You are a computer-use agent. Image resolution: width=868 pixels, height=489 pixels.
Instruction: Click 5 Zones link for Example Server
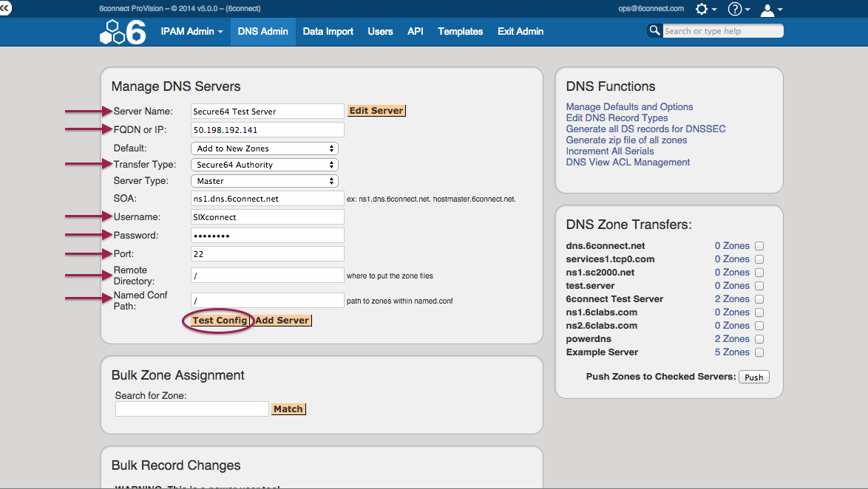(x=732, y=352)
